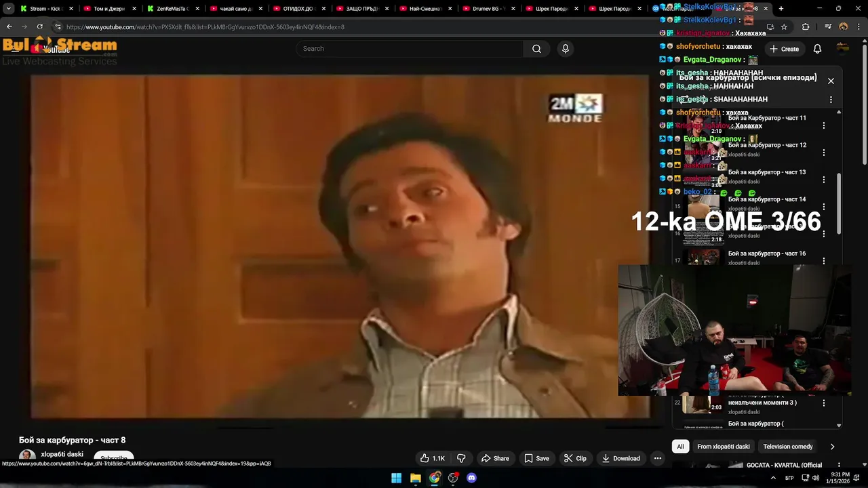Screen dimensions: 868x488
Task: Open част 16 video thumbnail in playlist
Action: pyautogui.click(x=703, y=258)
